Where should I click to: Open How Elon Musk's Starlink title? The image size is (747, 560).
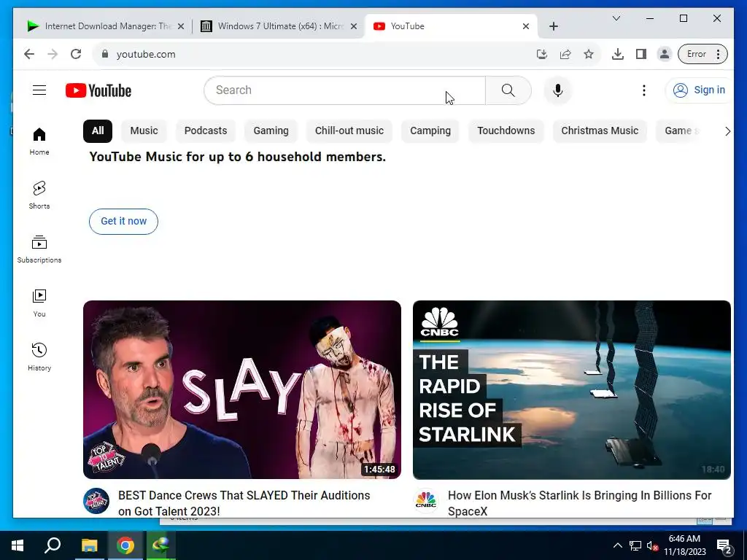[x=579, y=503]
